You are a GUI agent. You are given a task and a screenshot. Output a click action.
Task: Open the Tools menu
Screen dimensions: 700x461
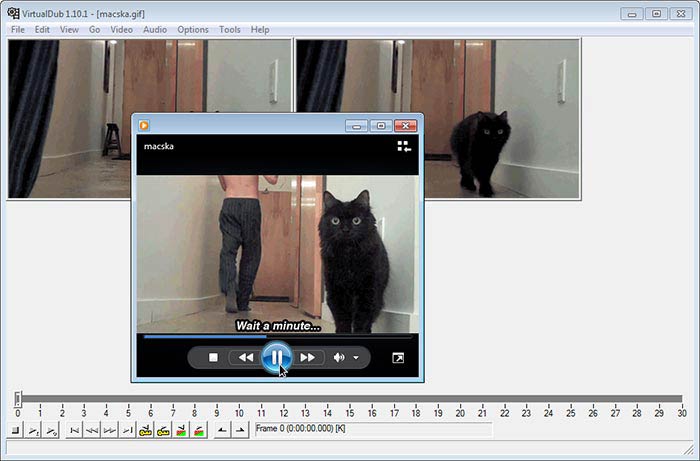click(x=230, y=30)
